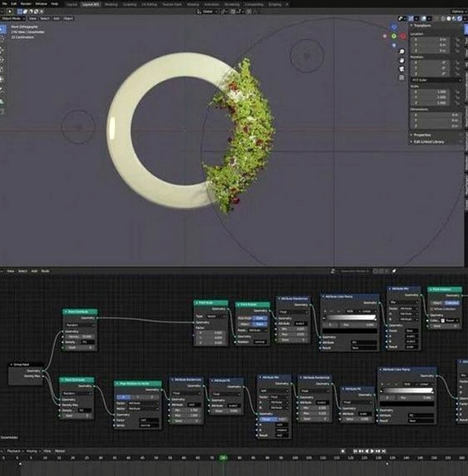Enable Whole Collection checkbox in Point Instance node
This screenshot has height=476, width=468.
point(431,309)
